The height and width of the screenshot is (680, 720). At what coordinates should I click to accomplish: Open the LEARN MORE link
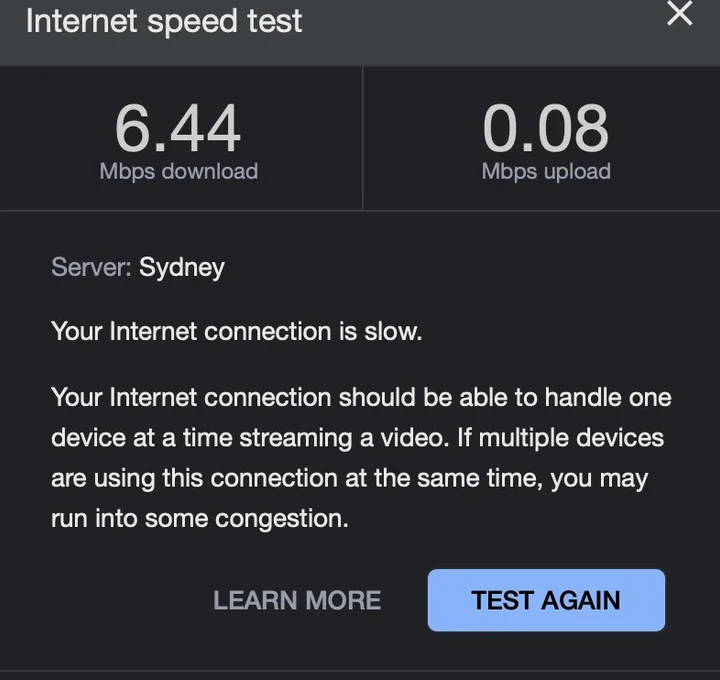coord(297,600)
